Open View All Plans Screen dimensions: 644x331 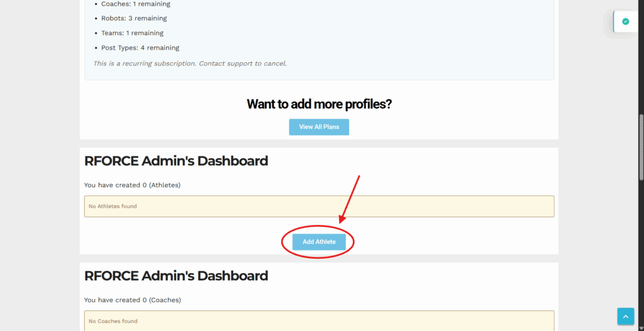tap(319, 127)
